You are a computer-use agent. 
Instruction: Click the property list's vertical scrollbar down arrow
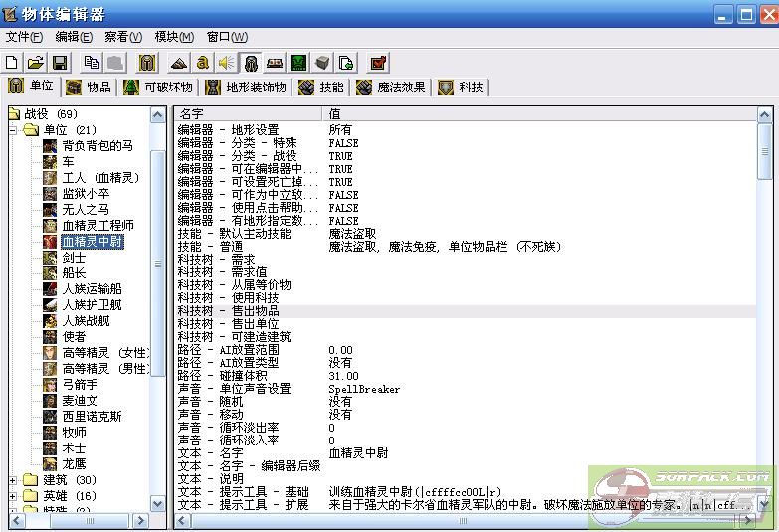point(764,504)
